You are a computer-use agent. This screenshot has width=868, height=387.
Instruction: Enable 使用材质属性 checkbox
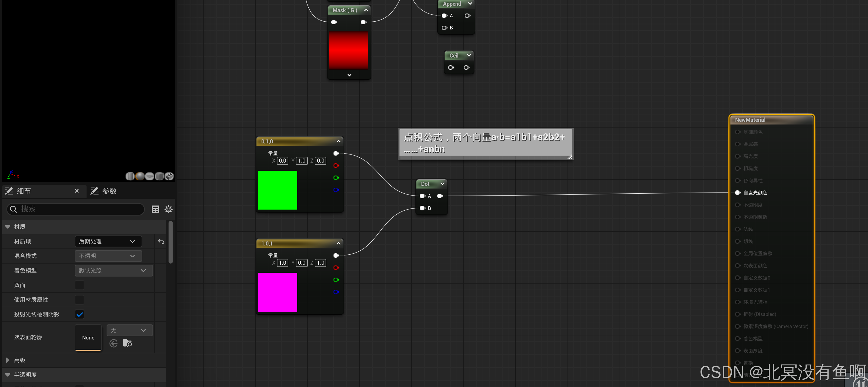tap(80, 299)
